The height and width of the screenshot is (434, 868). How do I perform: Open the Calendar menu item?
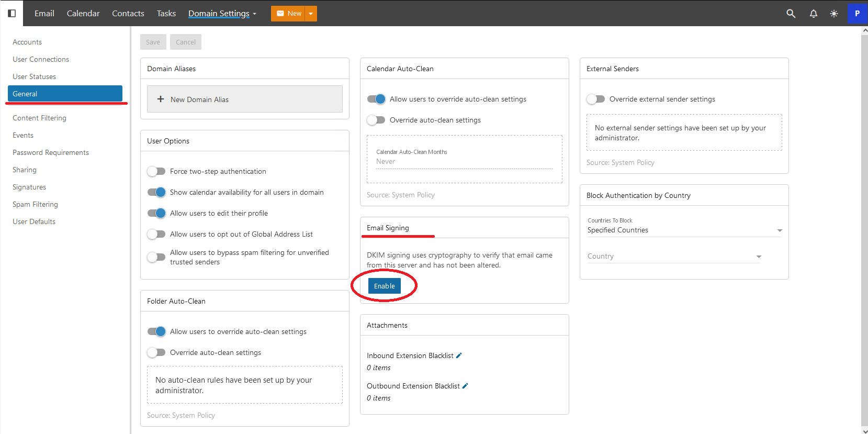pos(83,14)
